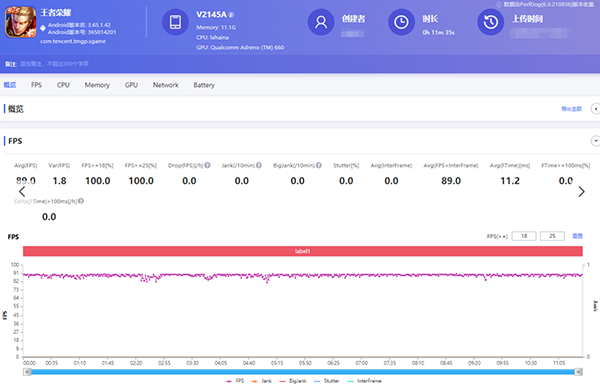Select the red label1 bar
This screenshot has height=385, width=600.
pyautogui.click(x=303, y=251)
